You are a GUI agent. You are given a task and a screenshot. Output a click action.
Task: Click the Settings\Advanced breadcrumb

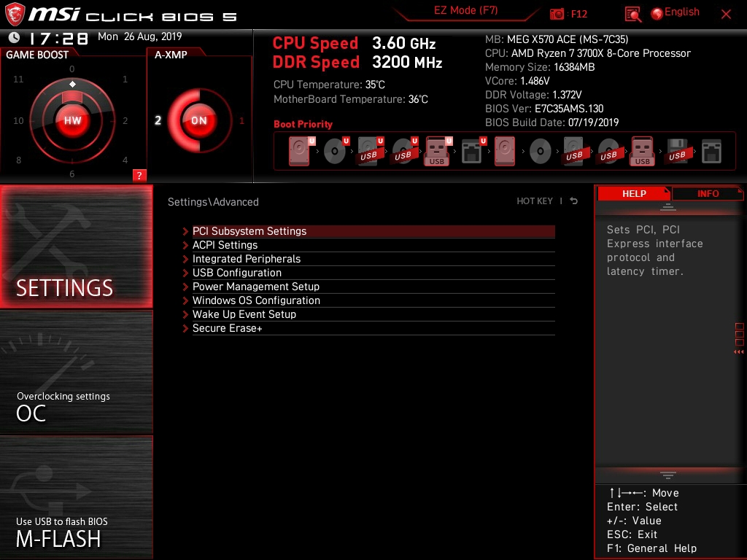pyautogui.click(x=213, y=202)
